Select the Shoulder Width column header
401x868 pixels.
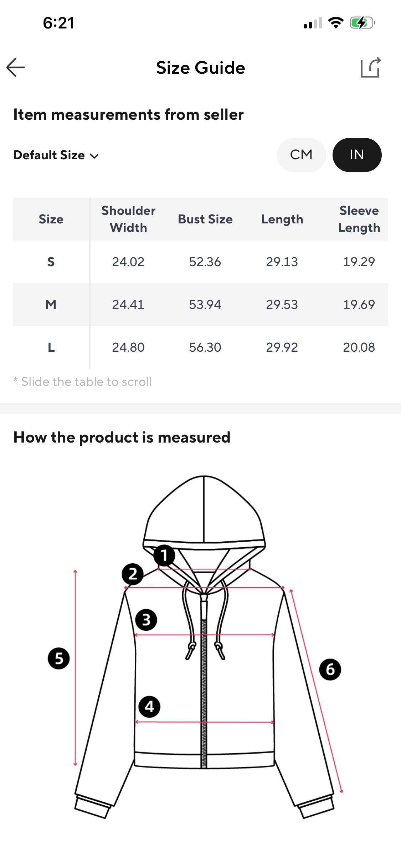[128, 219]
